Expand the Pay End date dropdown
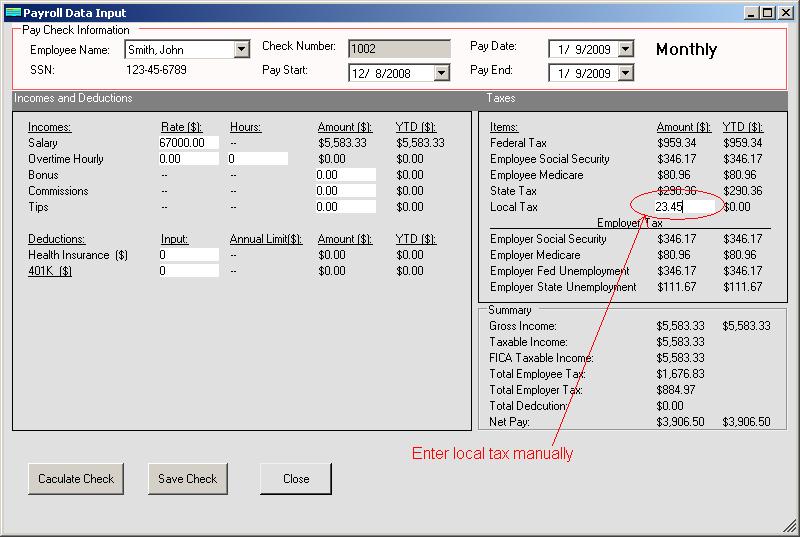Image resolution: width=800 pixels, height=537 pixels. pyautogui.click(x=626, y=73)
